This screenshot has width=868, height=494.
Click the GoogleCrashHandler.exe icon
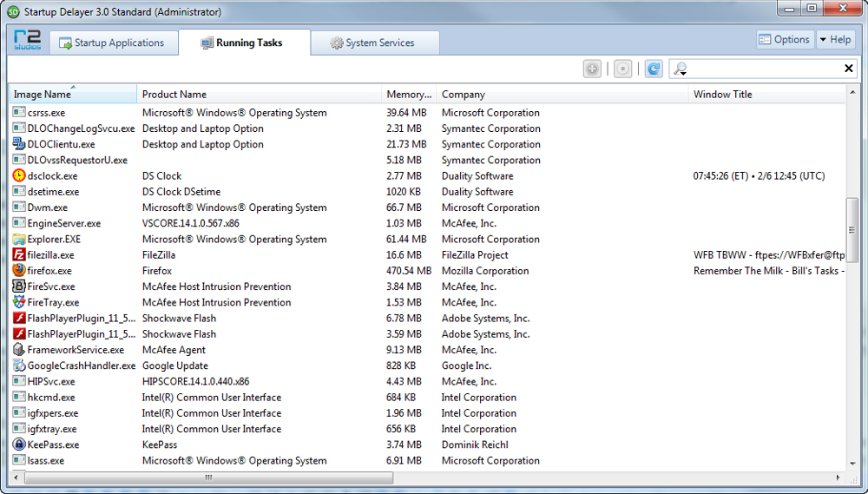[x=19, y=366]
